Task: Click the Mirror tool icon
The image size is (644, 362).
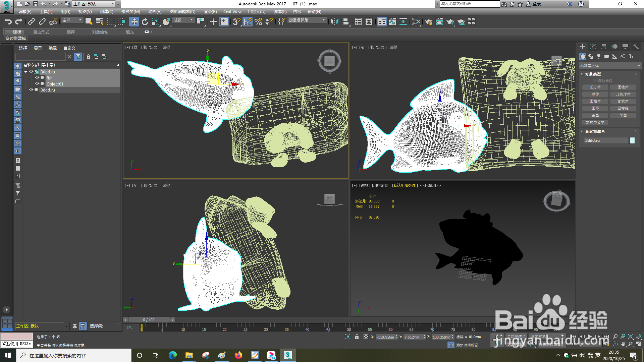Action: 334,22
